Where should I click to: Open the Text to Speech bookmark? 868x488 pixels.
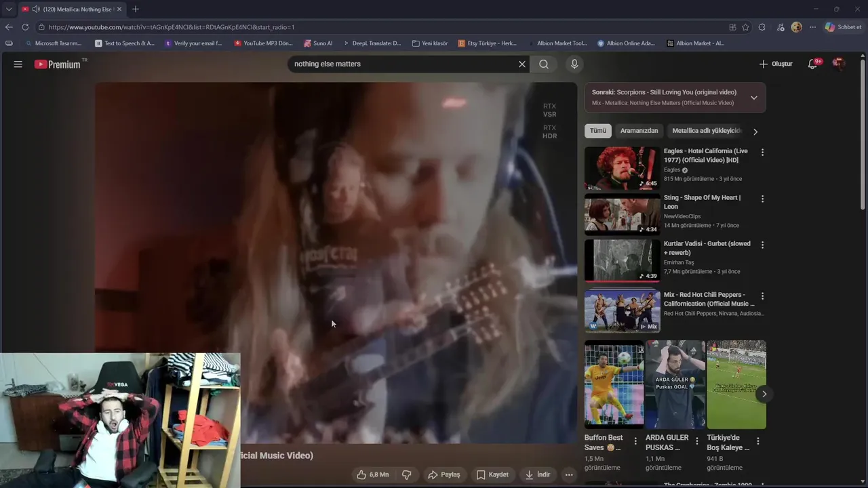125,43
